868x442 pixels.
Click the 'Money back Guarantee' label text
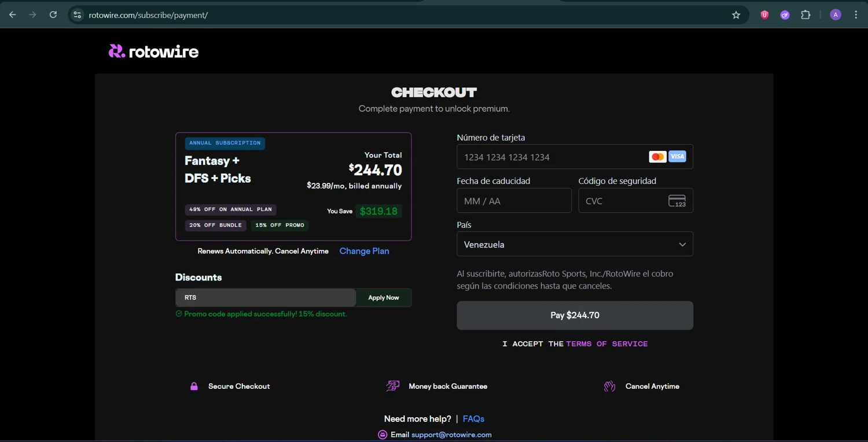pyautogui.click(x=448, y=386)
